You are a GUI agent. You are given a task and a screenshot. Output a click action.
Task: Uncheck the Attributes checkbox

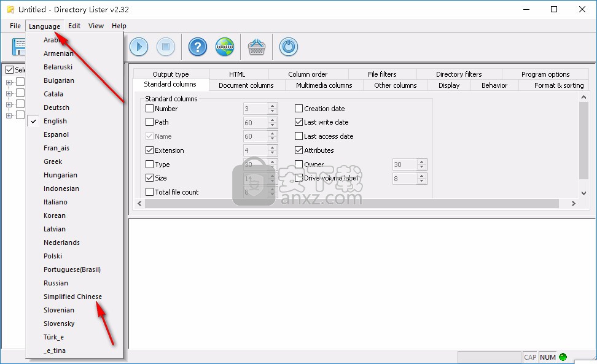299,150
